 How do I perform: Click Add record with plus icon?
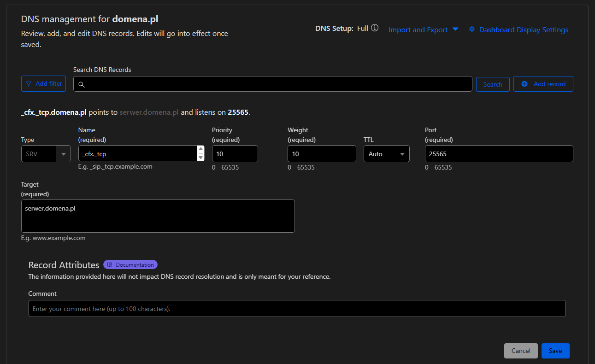coord(543,84)
